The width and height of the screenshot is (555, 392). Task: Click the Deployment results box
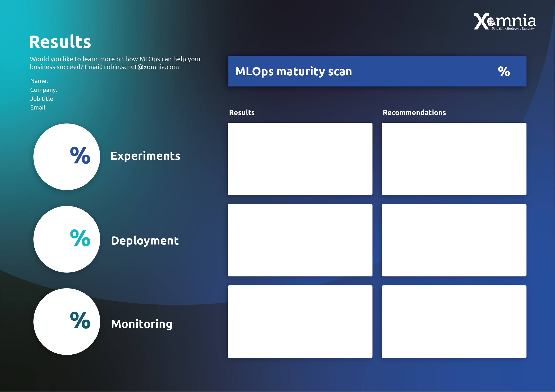pyautogui.click(x=300, y=240)
